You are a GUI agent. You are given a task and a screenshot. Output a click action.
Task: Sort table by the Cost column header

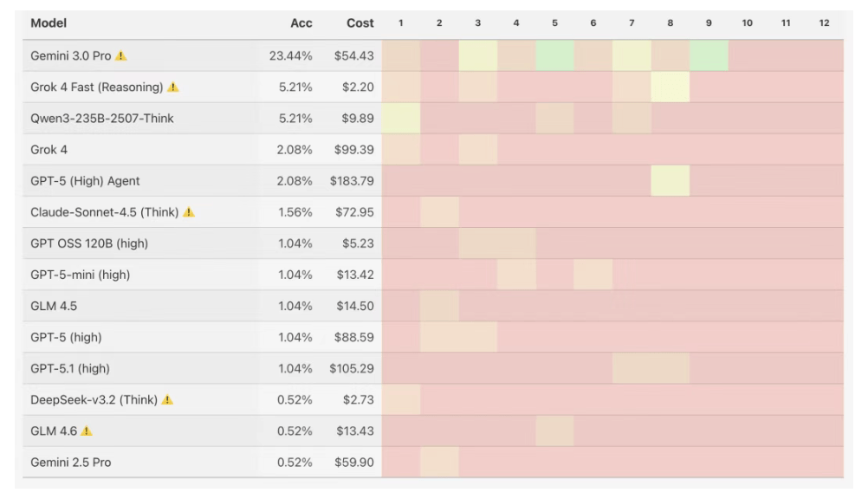tap(360, 23)
